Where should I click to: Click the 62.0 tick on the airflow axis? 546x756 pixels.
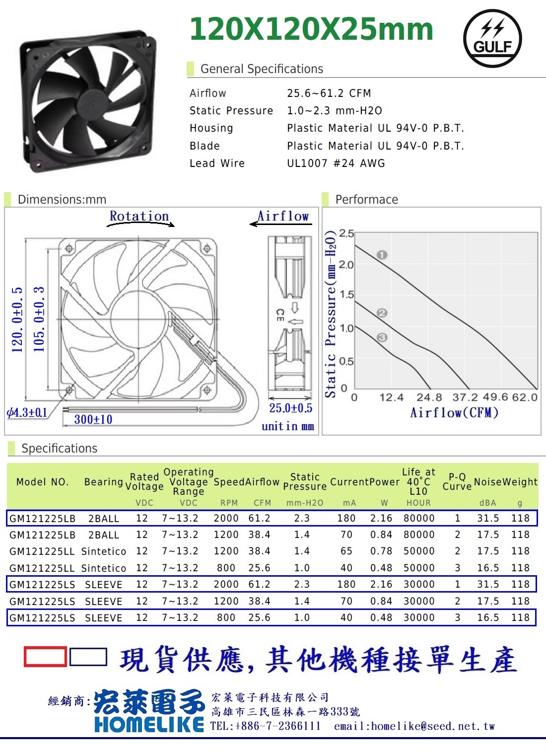click(x=525, y=397)
